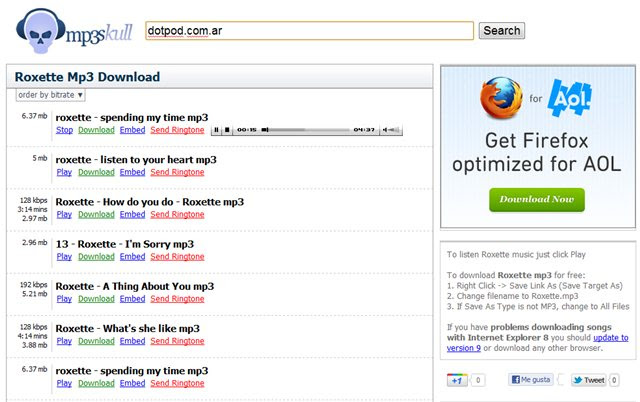Screen dimensions: 640x402
Task: Play Roxette What's she like
Action: point(64,341)
